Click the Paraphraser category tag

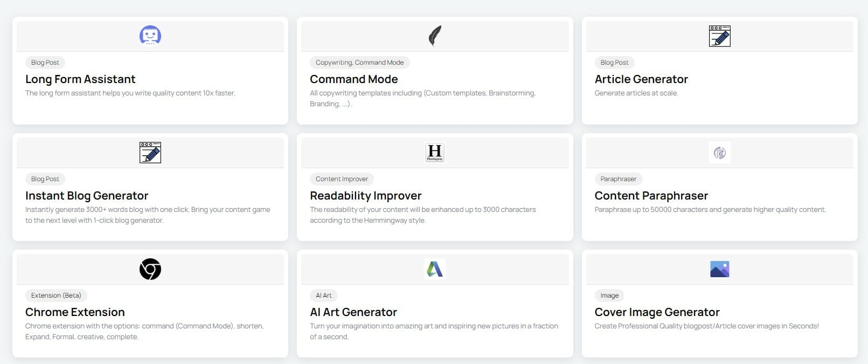point(618,179)
